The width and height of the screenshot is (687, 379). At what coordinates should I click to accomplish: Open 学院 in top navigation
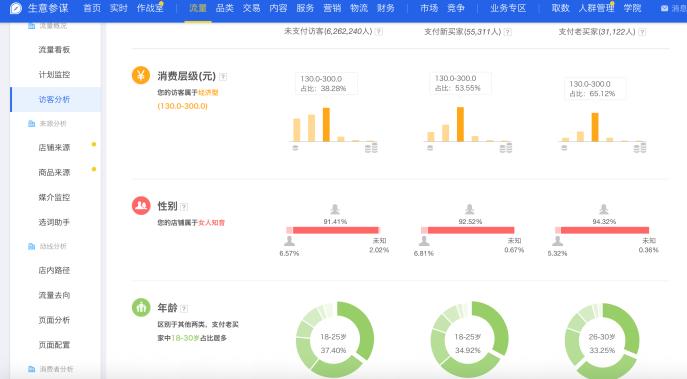[632, 8]
